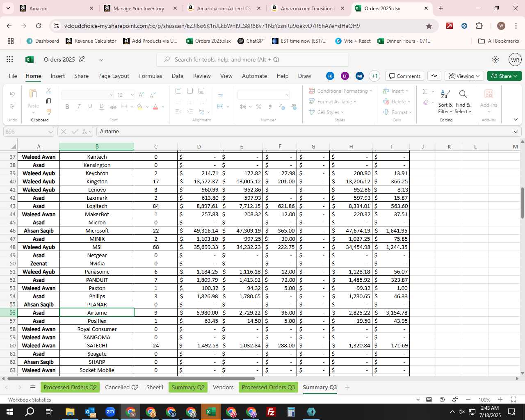Click the activity catch-up icon next to Comments
This screenshot has height=420, width=525.
434,76
